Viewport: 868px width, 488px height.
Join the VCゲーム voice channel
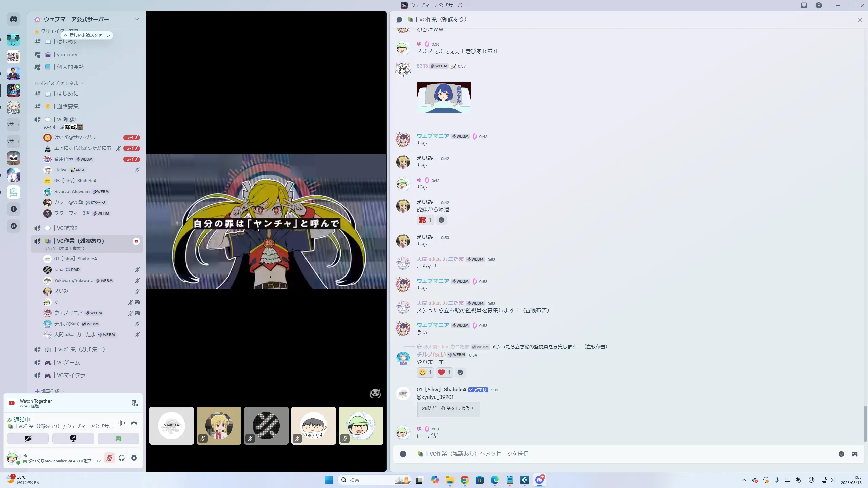tap(68, 363)
